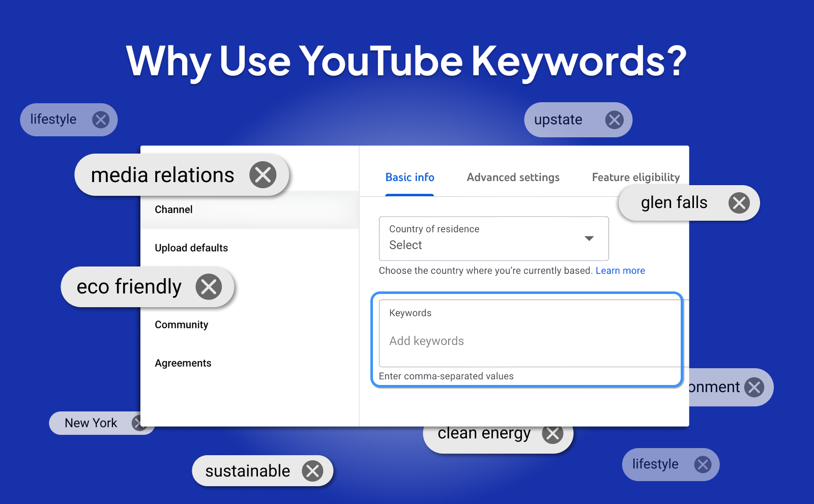Remove the eco friendly keyword chip
The image size is (814, 504).
pos(209,287)
